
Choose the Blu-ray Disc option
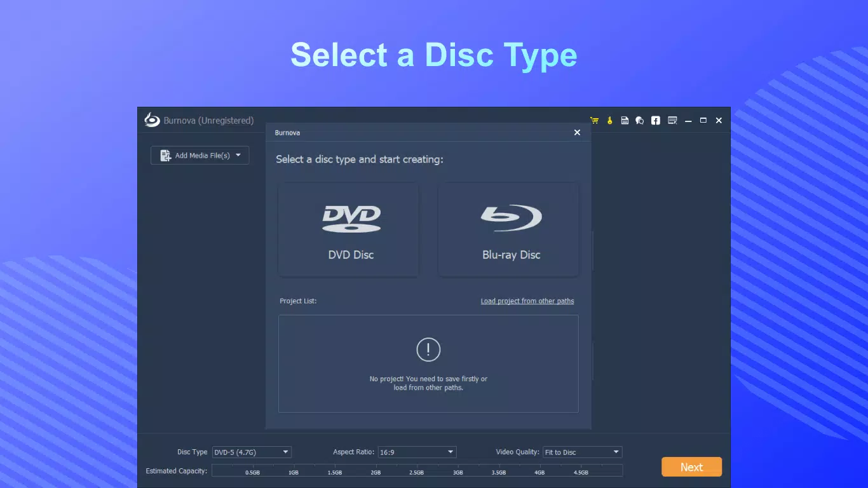[509, 229]
